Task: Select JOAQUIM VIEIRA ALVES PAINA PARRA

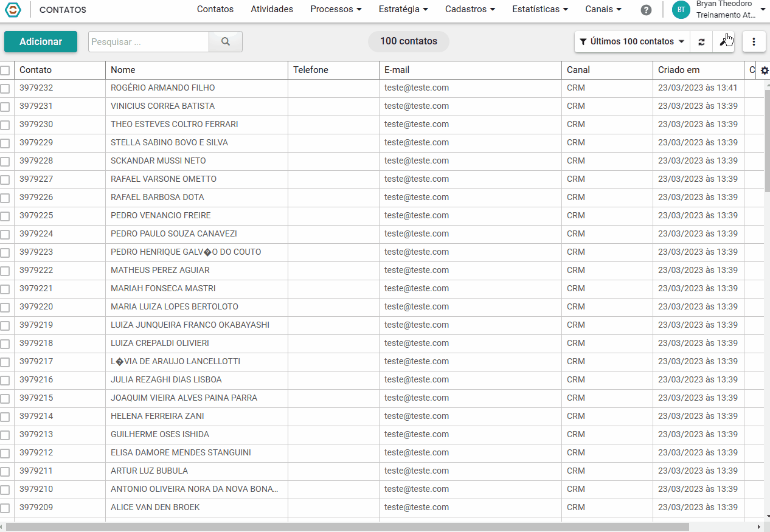Action: point(184,398)
